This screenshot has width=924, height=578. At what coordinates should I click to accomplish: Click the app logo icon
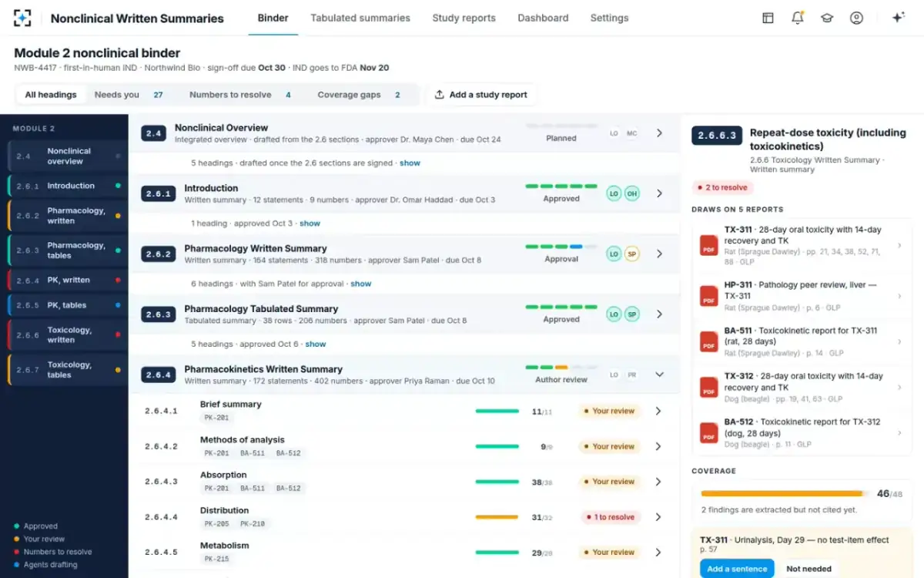(x=22, y=18)
